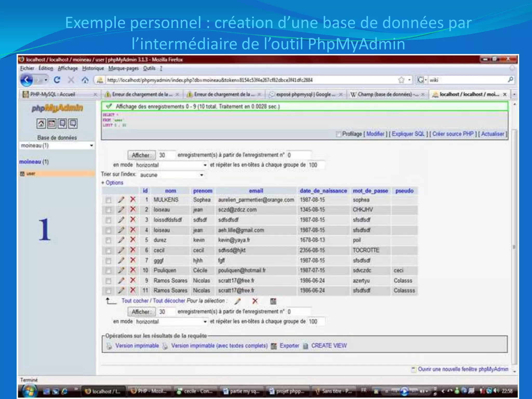
Task: Click the edit pencil icon for MULKENS row
Action: [x=121, y=200]
